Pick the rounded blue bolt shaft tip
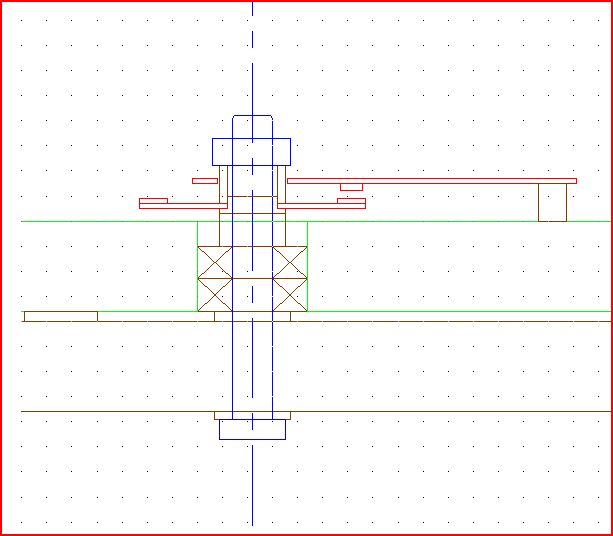 click(252, 126)
